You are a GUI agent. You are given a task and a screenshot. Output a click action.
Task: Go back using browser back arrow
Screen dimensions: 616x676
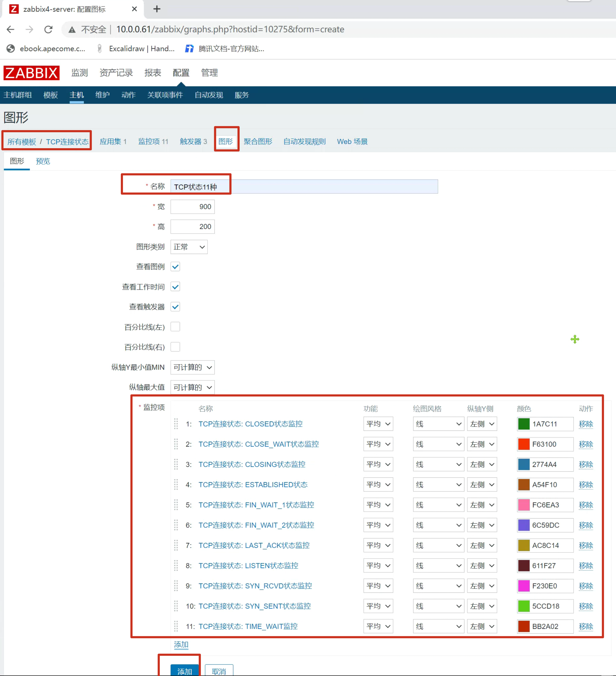(x=11, y=29)
